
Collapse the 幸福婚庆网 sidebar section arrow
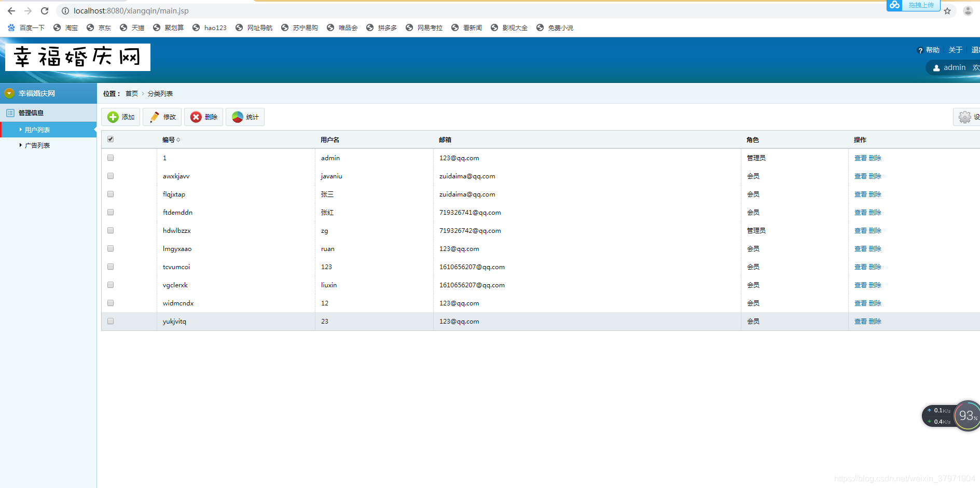pyautogui.click(x=9, y=93)
